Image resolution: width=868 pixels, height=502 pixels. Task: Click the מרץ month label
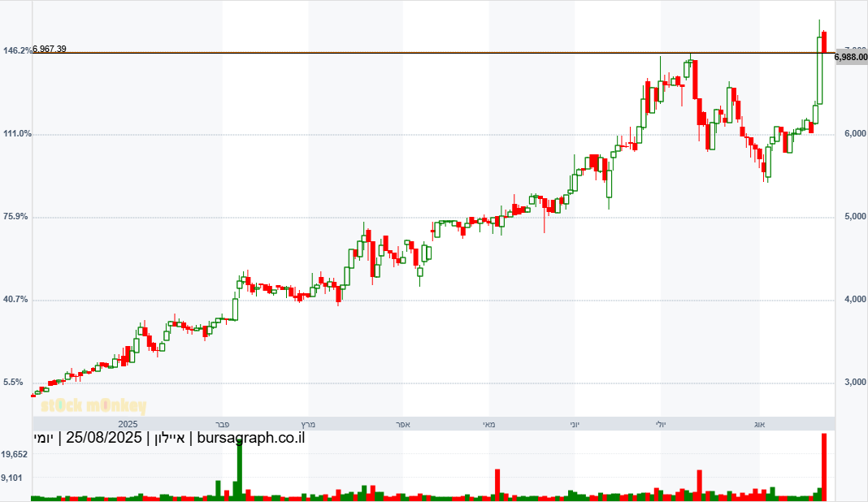pos(308,425)
